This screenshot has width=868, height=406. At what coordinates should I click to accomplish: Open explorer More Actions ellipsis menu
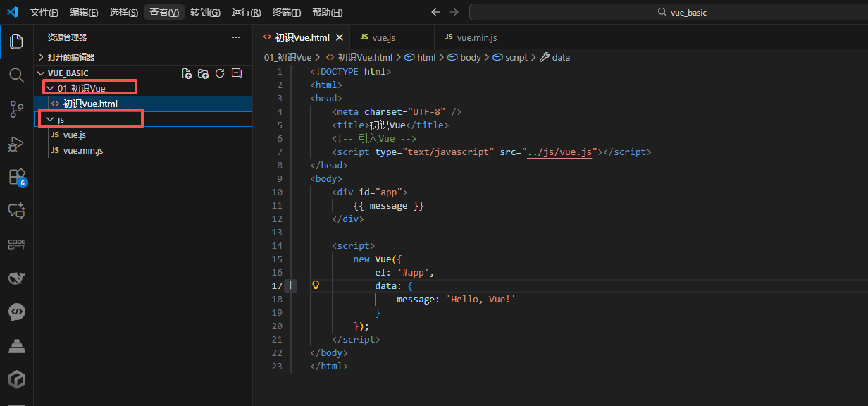236,37
